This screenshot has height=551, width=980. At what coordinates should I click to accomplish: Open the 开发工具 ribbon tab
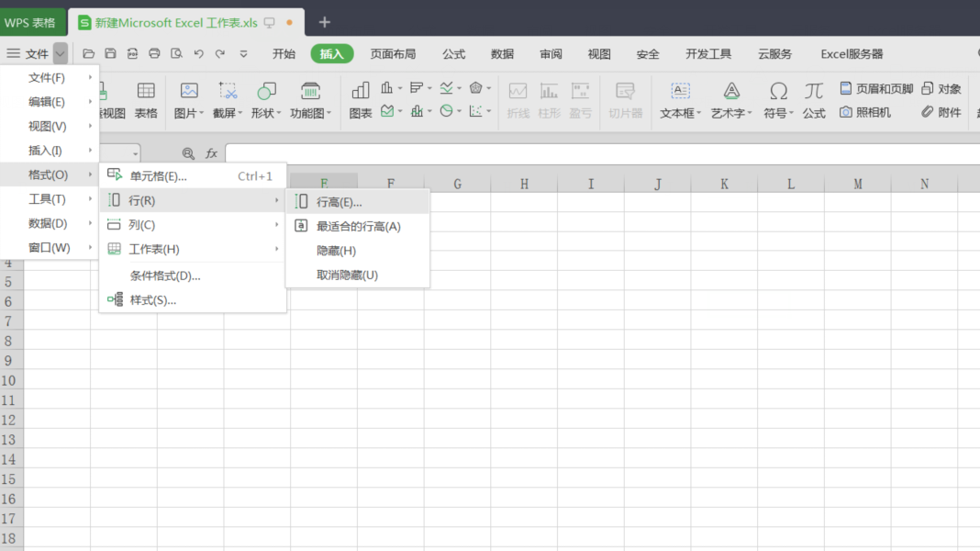coord(708,54)
